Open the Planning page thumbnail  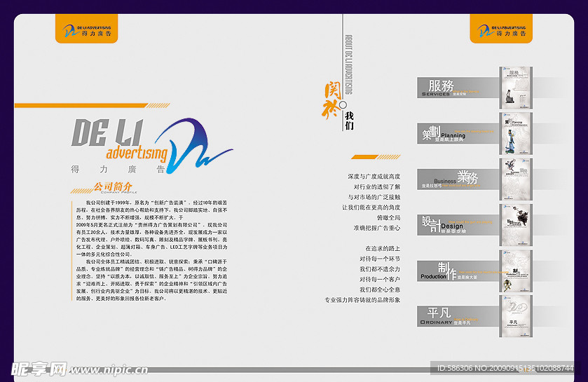pos(516,133)
